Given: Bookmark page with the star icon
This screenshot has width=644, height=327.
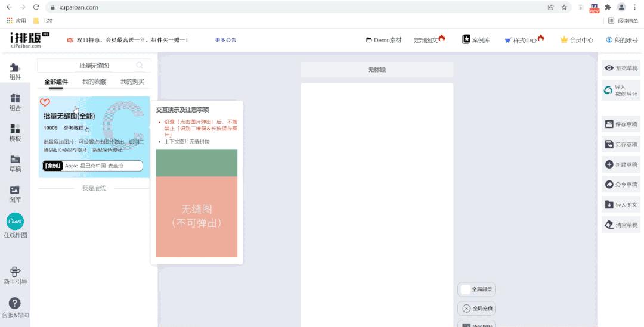Looking at the screenshot, I should pyautogui.click(x=564, y=7).
